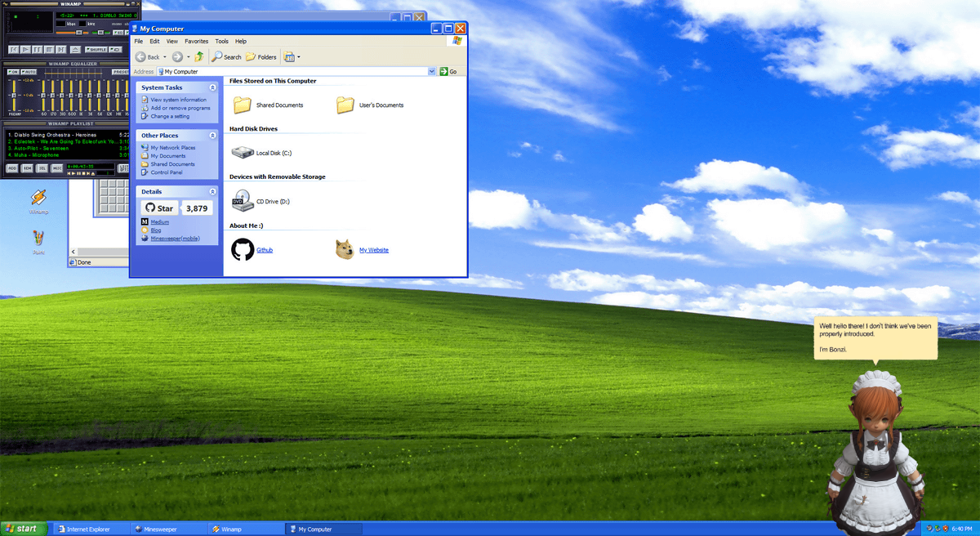Stop Winamp playback
Screen dimensions: 980x536
pyautogui.click(x=49, y=50)
